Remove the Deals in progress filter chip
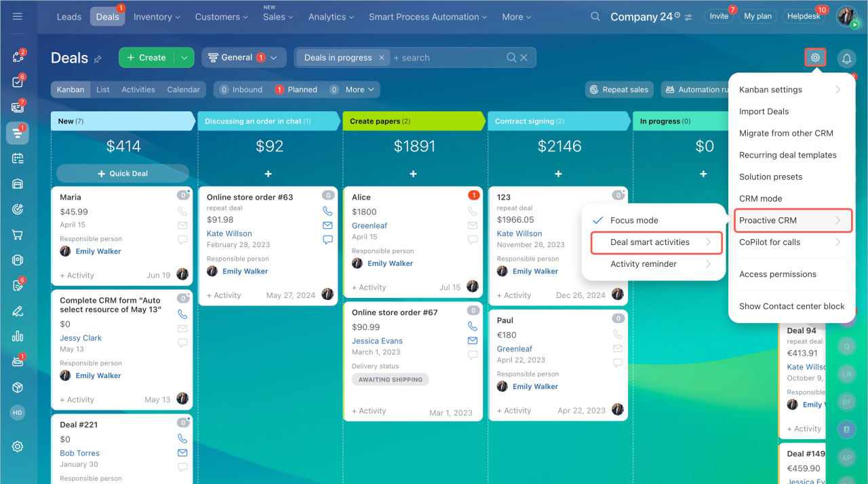Screen dimensions: 868x484 (x=382, y=58)
